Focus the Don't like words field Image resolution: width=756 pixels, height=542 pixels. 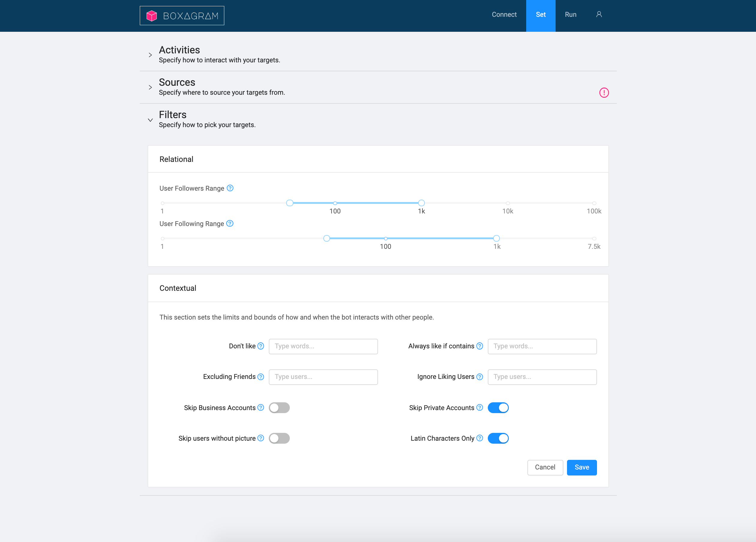[x=323, y=347]
